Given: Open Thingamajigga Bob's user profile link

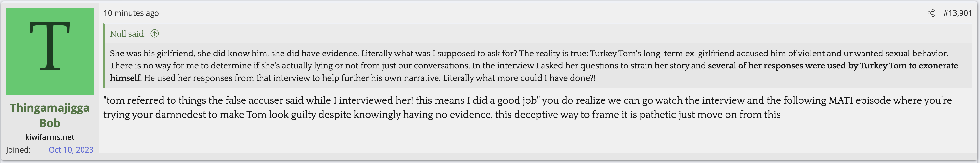Looking at the screenshot, I should 50,115.
